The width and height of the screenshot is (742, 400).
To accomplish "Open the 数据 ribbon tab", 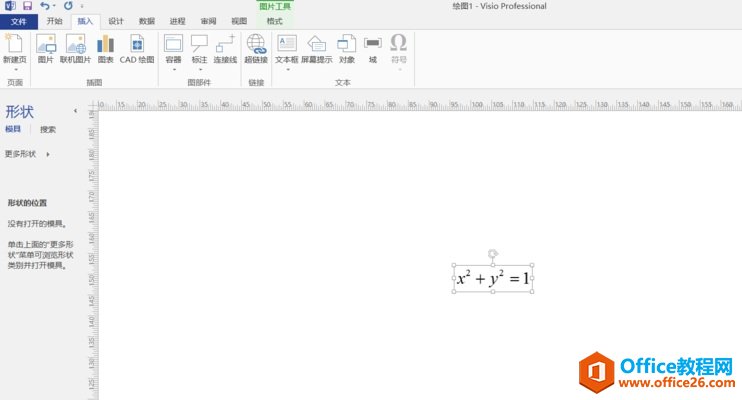I will (147, 21).
